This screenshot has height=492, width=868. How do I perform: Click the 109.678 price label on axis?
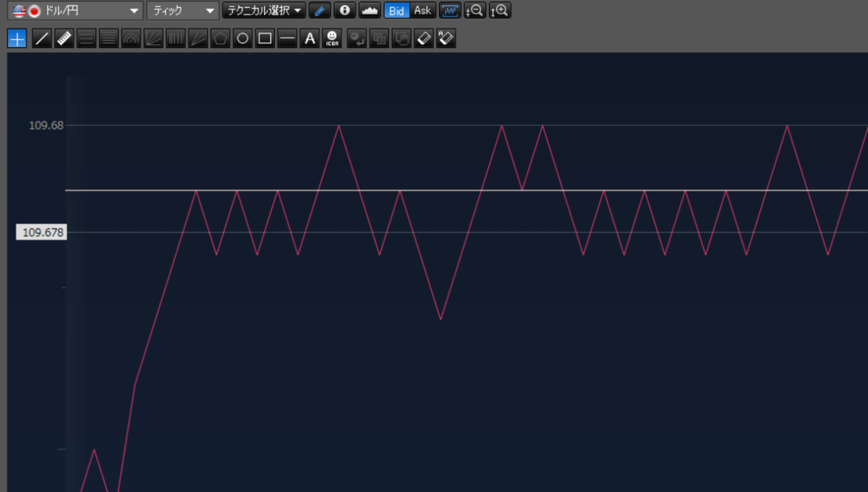coord(42,232)
